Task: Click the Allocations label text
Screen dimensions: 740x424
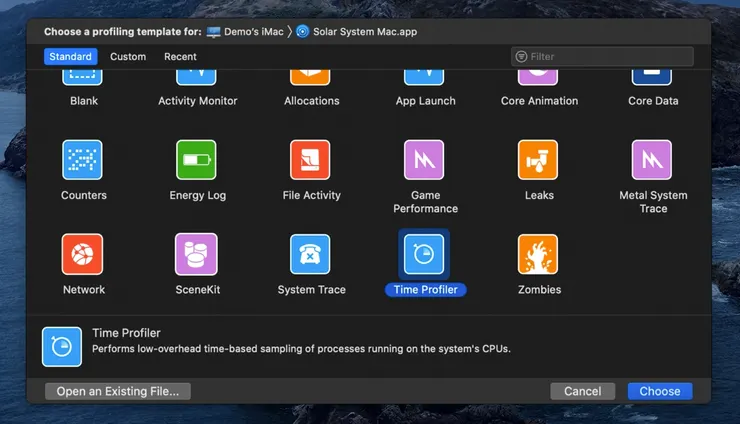Action: pos(311,101)
